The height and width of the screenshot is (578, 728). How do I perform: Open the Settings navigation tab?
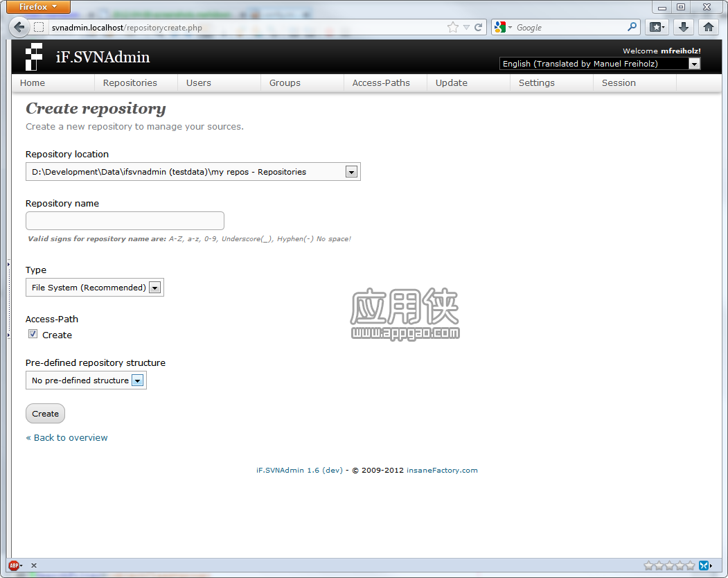(537, 82)
